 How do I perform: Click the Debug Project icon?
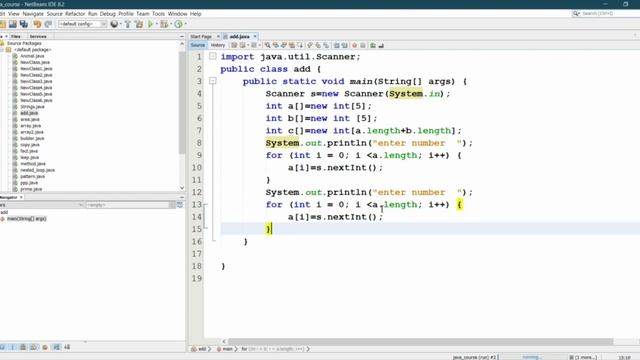[164, 24]
